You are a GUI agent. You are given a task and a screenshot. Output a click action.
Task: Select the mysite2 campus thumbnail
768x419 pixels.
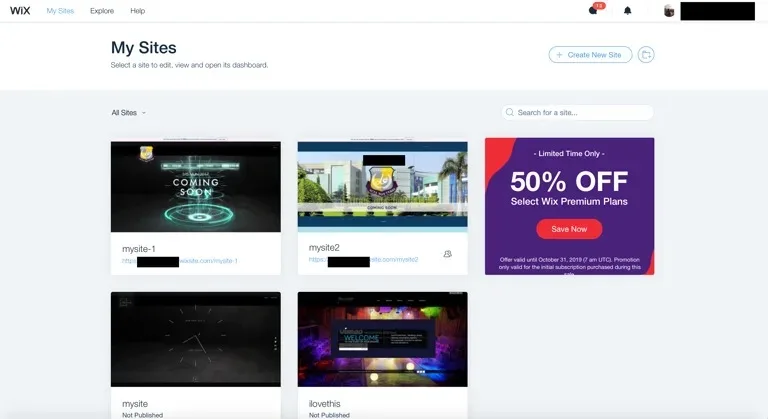(383, 185)
